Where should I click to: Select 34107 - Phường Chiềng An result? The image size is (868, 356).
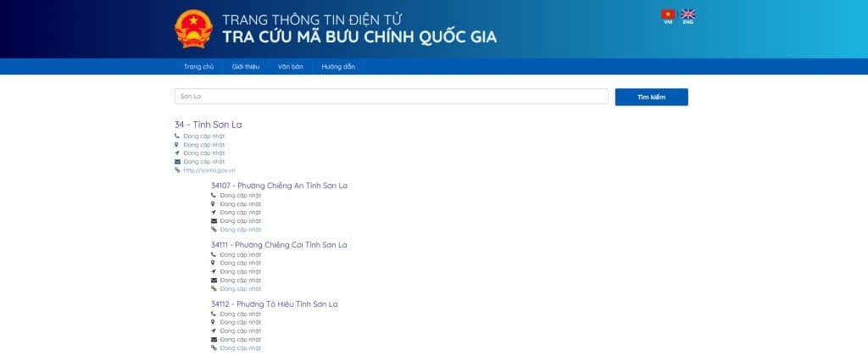279,186
